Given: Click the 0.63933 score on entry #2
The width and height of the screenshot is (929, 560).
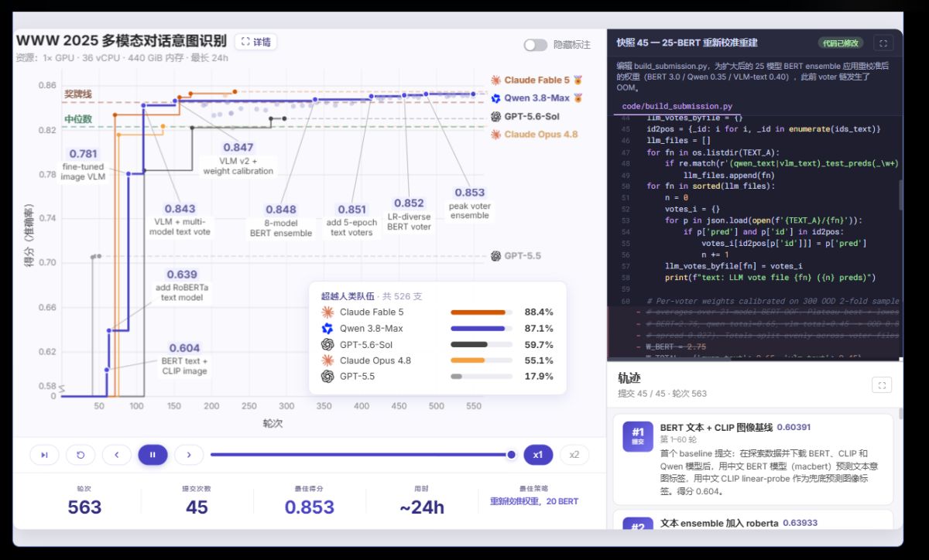Looking at the screenshot, I should coord(800,524).
